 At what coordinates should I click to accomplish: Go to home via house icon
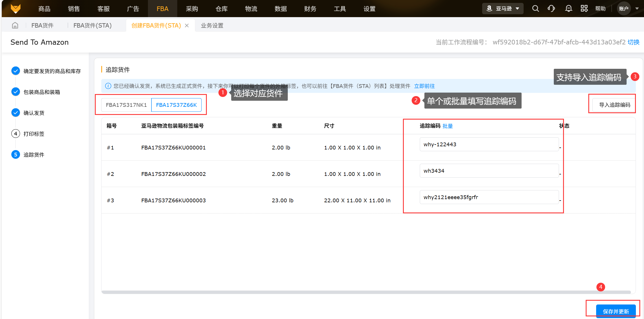coord(15,26)
